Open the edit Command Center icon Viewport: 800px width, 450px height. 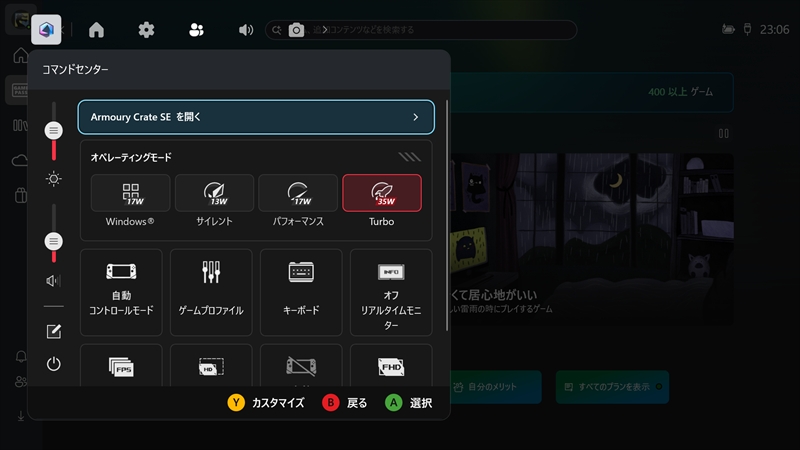[x=54, y=331]
